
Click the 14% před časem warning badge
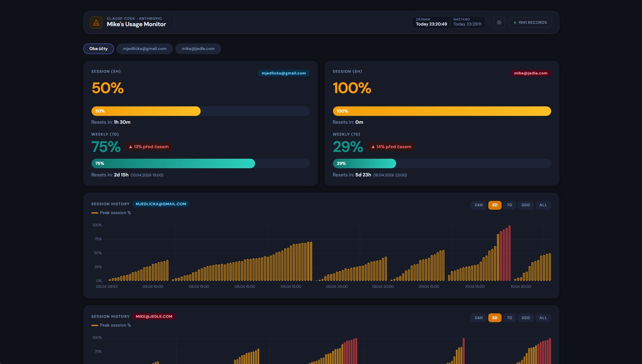391,147
